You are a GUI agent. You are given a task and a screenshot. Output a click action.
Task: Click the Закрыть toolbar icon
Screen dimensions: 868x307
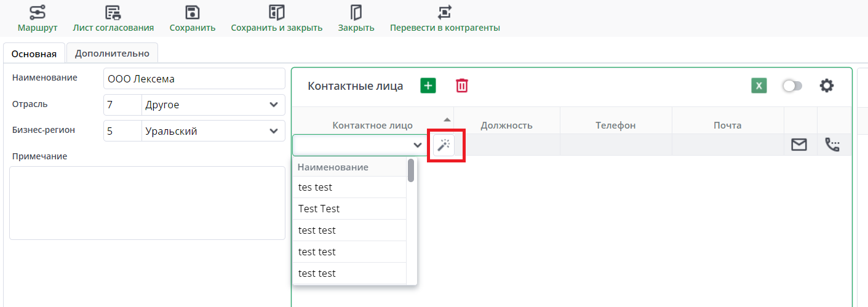coord(356,12)
